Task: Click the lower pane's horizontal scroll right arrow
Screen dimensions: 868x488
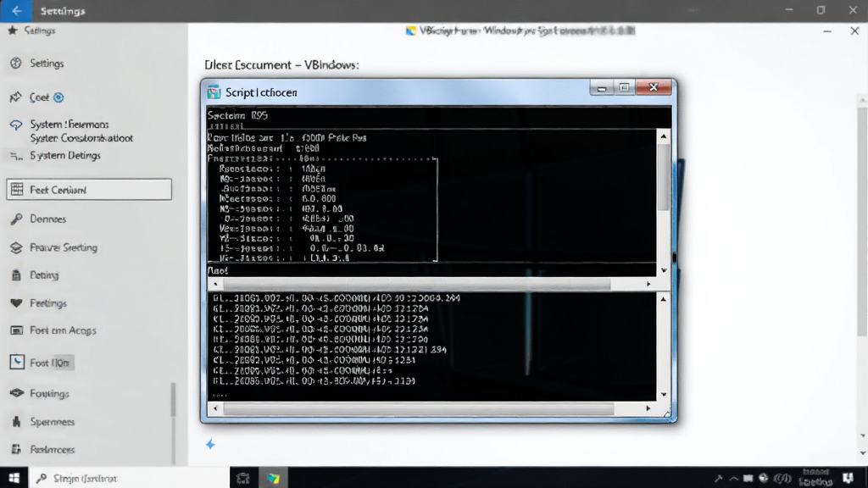Action: click(648, 408)
